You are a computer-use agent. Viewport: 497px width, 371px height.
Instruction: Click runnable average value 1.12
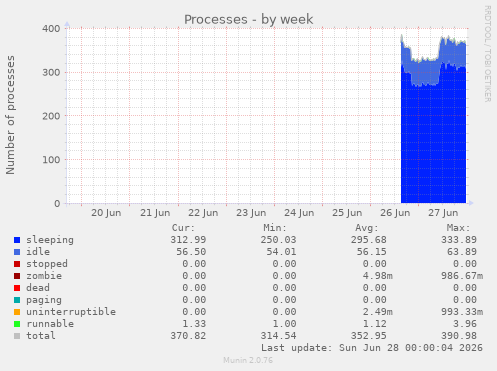coord(375,324)
